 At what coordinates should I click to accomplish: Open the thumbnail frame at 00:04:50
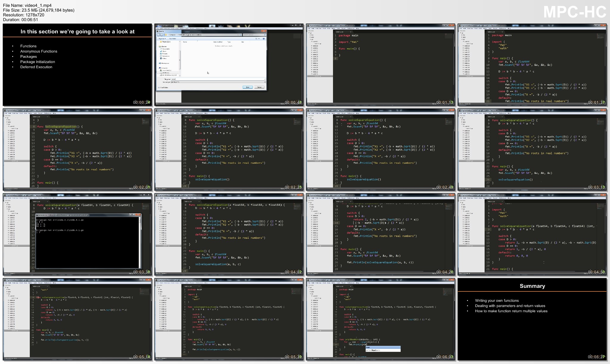(532, 234)
